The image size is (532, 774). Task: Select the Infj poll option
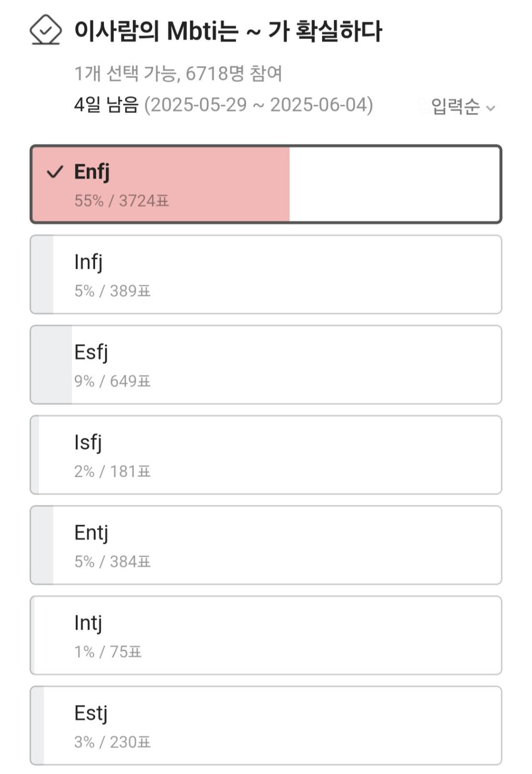coord(266,274)
